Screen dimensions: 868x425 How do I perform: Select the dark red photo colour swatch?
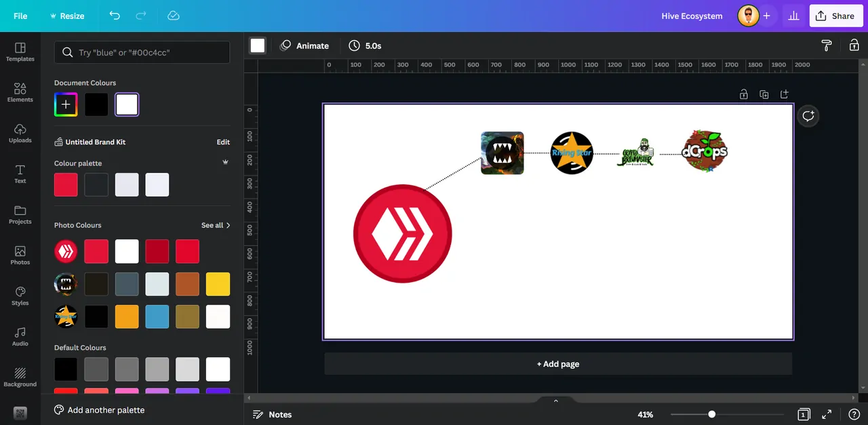click(x=157, y=251)
